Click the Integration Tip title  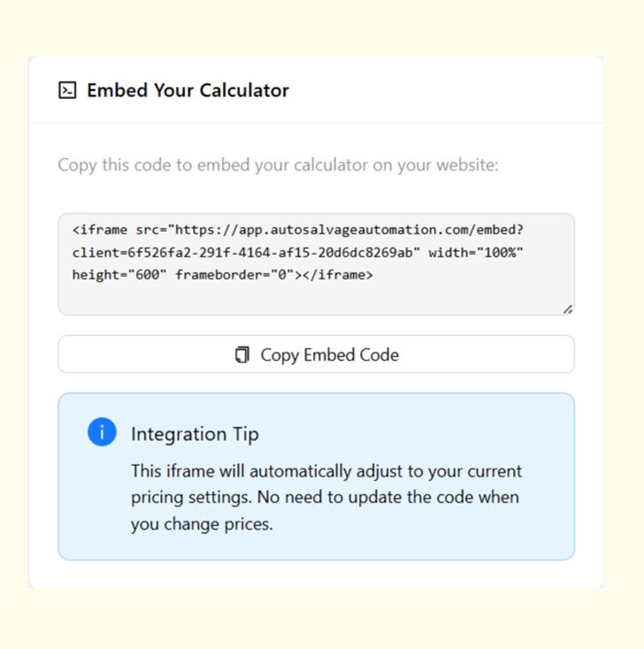(x=195, y=434)
